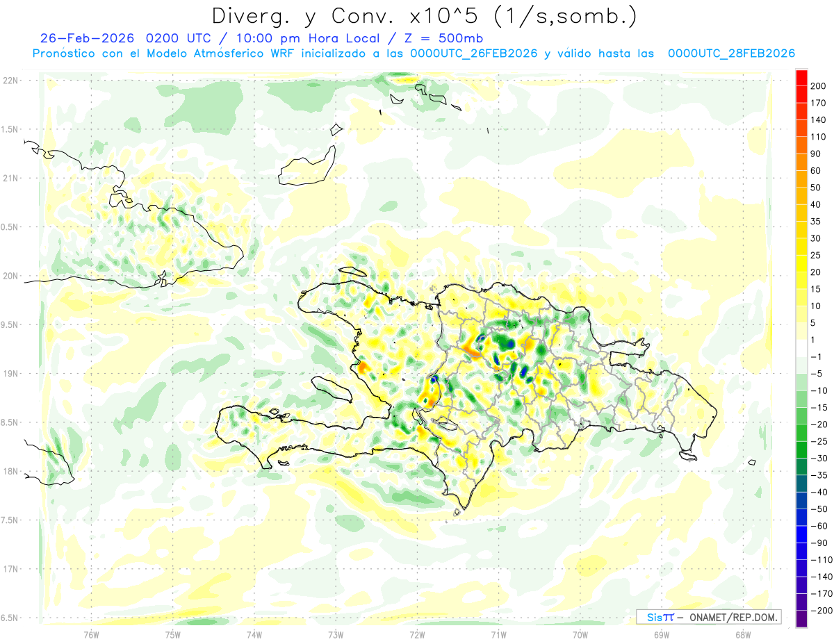Viewport: 834px width, 644px height.
Task: Click the color bar label '-40'
Action: [819, 493]
